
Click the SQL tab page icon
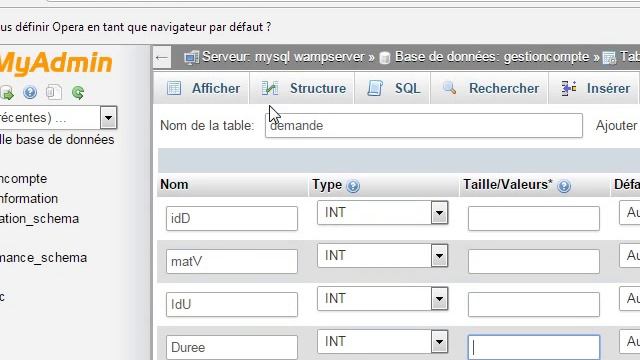pyautogui.click(x=375, y=88)
